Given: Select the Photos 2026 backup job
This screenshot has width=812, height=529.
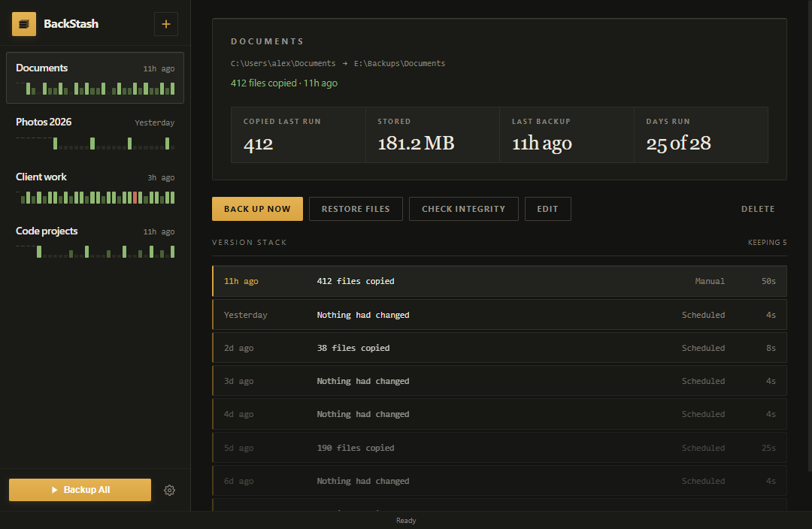Looking at the screenshot, I should [x=95, y=132].
